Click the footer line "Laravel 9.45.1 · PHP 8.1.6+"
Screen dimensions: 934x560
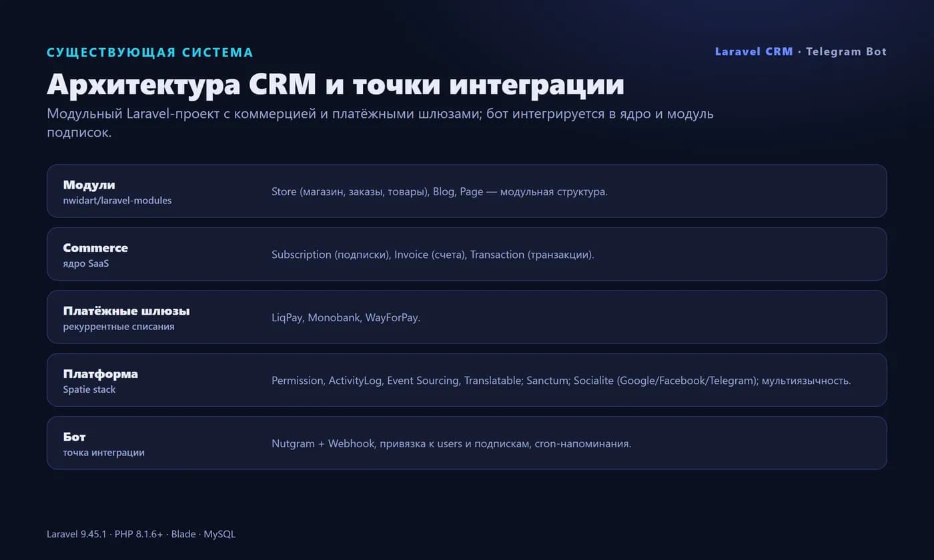coord(141,534)
